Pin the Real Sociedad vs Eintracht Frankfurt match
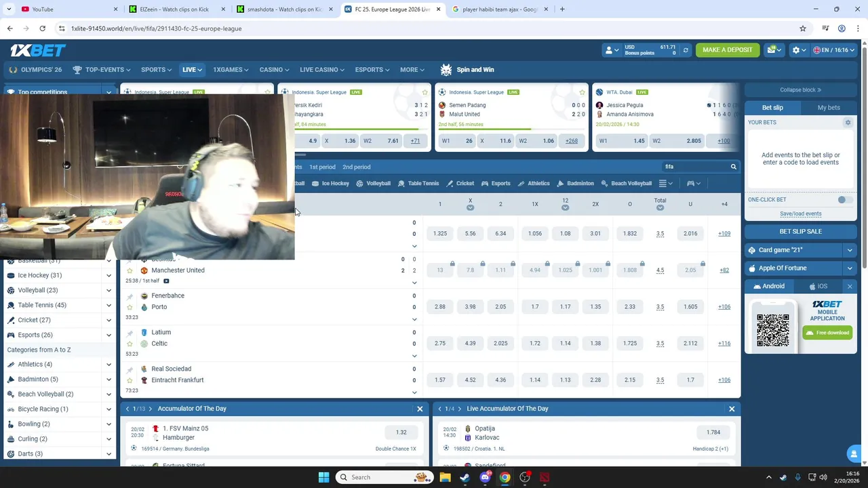Viewport: 868px width, 488px height. [130, 369]
